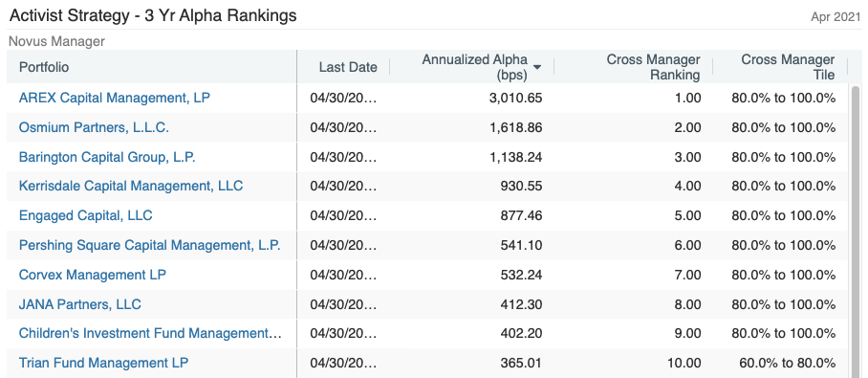Open JANA Partners, LLC link
Image resolution: width=868 pixels, height=378 pixels.
tap(80, 304)
